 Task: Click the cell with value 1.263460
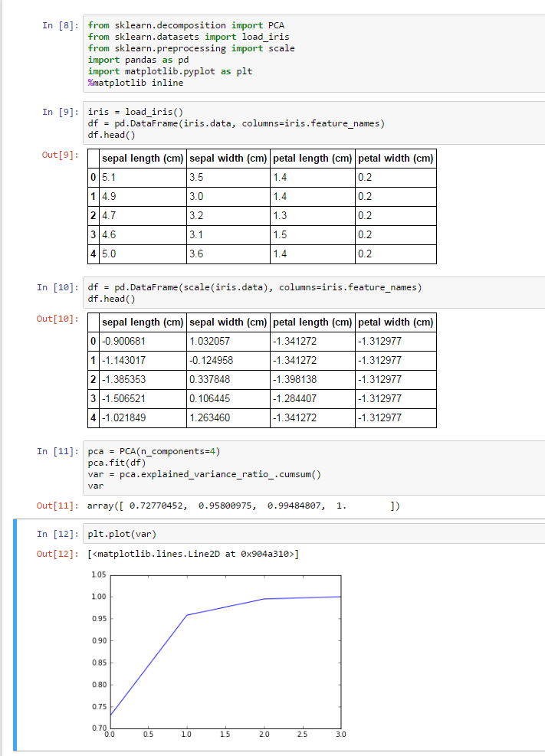(x=228, y=418)
